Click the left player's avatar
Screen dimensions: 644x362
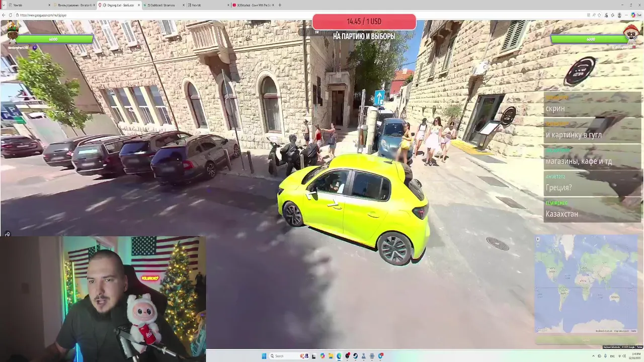(13, 33)
